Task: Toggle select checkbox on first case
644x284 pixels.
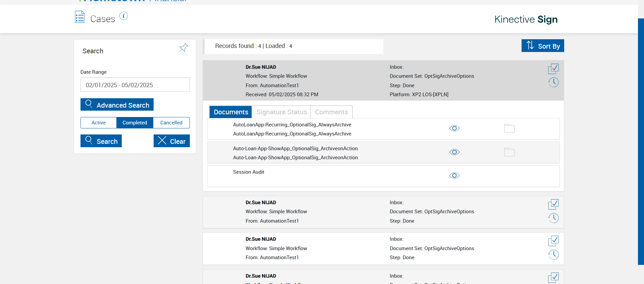Action: click(553, 69)
